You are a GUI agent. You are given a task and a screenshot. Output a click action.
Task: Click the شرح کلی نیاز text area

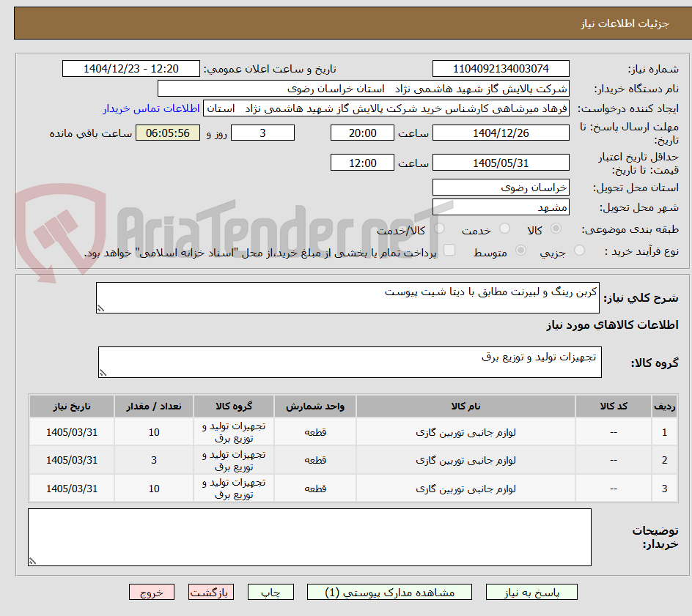point(347,298)
